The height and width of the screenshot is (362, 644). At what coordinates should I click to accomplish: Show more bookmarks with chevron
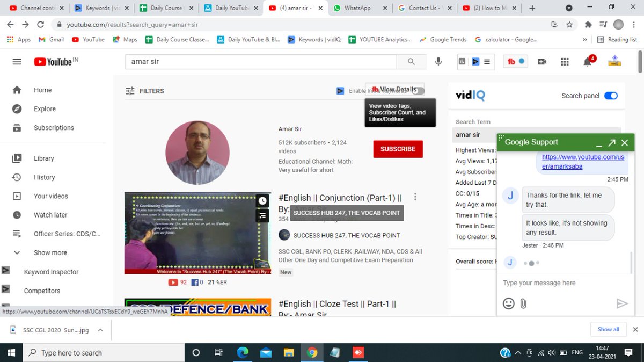pyautogui.click(x=585, y=40)
